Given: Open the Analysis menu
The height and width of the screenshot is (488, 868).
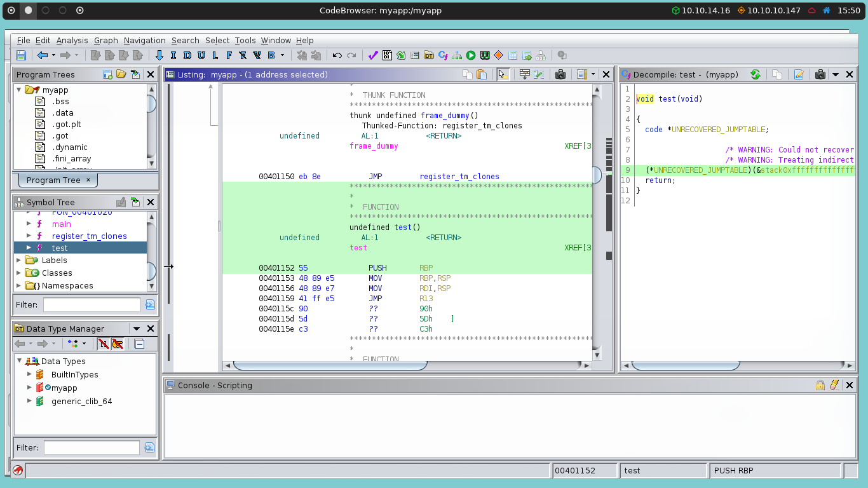Looking at the screenshot, I should click(72, 40).
